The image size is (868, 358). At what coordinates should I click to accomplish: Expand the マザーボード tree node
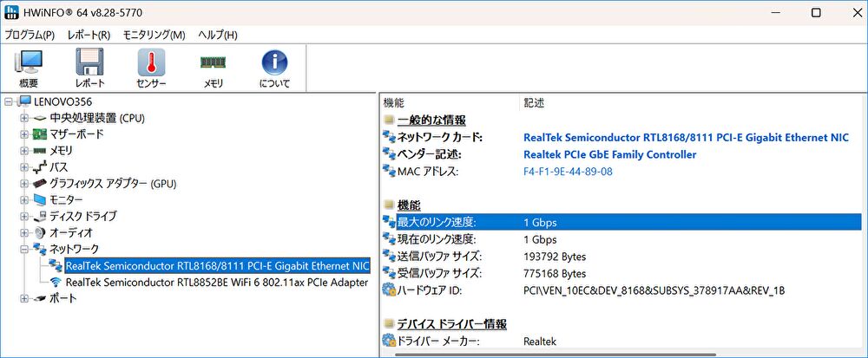pyautogui.click(x=25, y=134)
